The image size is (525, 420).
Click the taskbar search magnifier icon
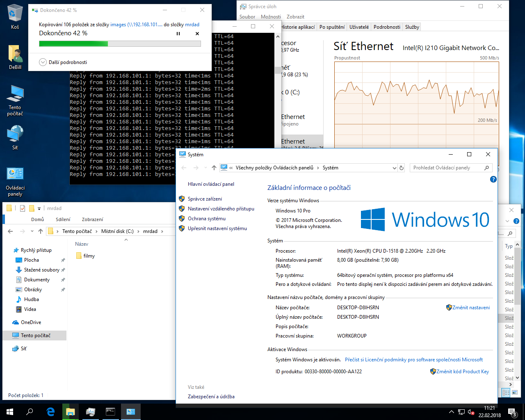[x=30, y=412]
